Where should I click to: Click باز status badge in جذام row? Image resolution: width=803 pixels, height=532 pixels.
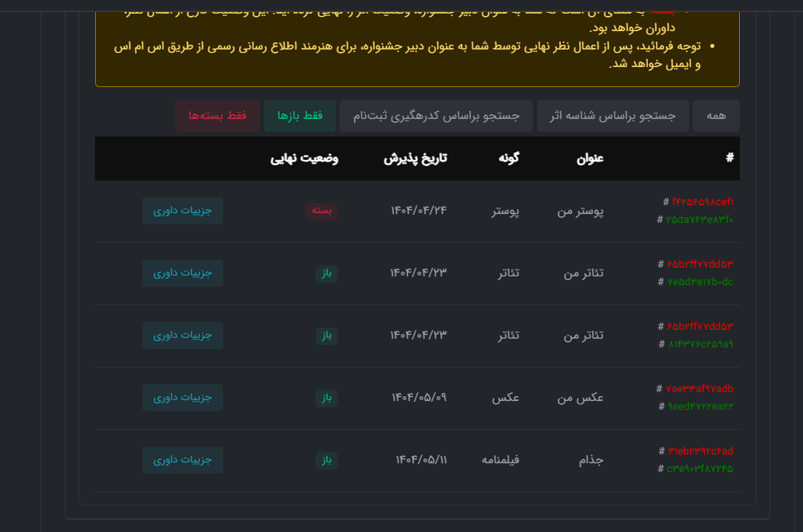(x=327, y=460)
